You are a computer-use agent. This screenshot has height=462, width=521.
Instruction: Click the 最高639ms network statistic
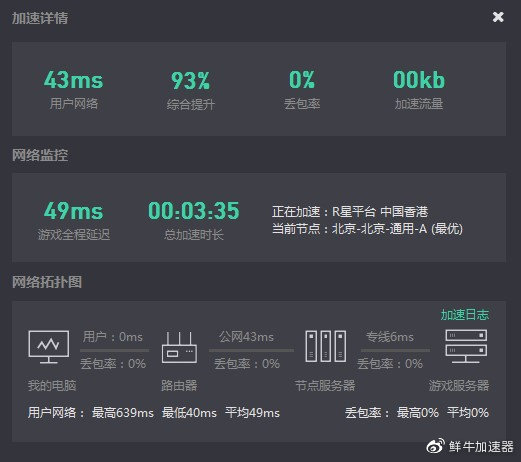pos(123,413)
